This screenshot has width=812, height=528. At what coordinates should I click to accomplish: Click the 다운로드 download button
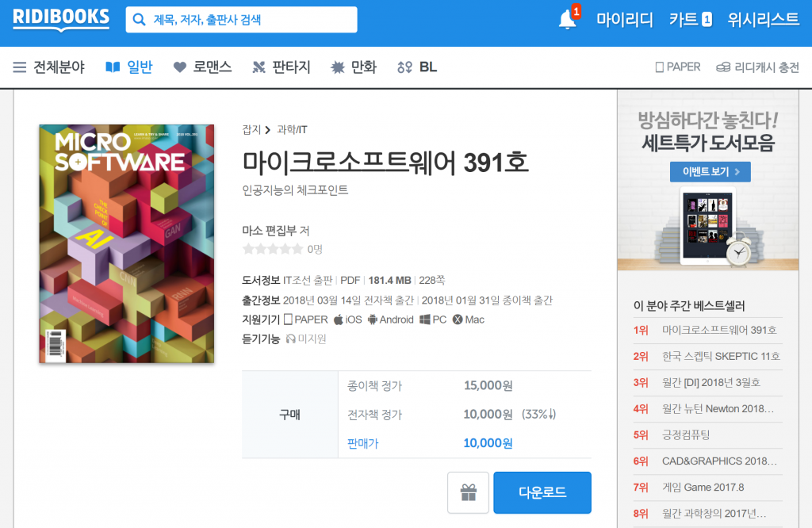(x=542, y=492)
